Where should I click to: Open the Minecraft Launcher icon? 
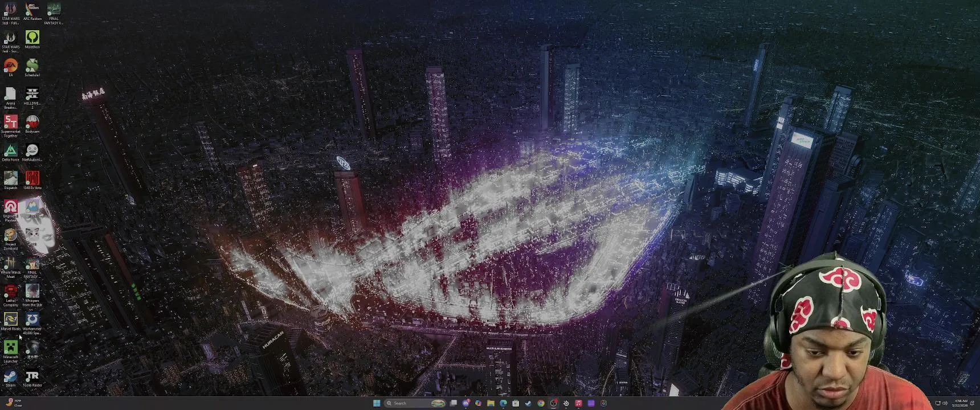10,352
